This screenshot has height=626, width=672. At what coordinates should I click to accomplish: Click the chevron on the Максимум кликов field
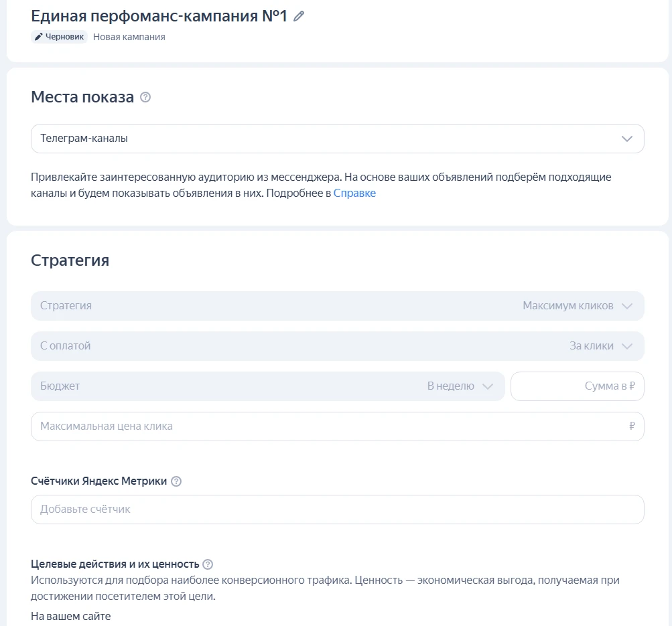coord(628,305)
